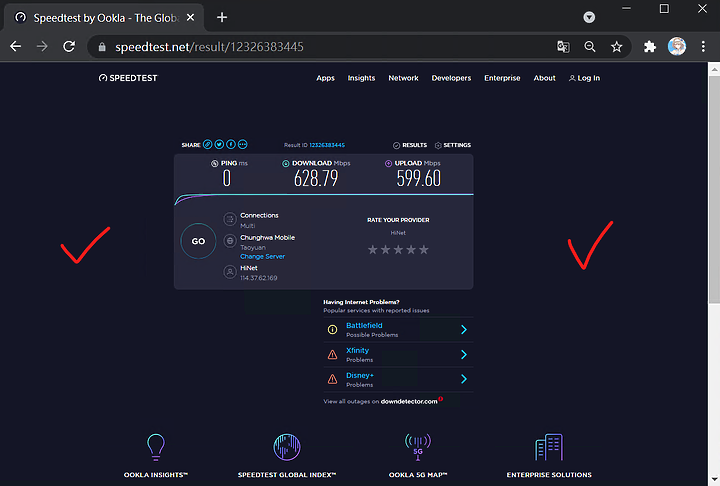720x486 pixels.
Task: Click the UPLOAD icon
Action: pos(388,164)
